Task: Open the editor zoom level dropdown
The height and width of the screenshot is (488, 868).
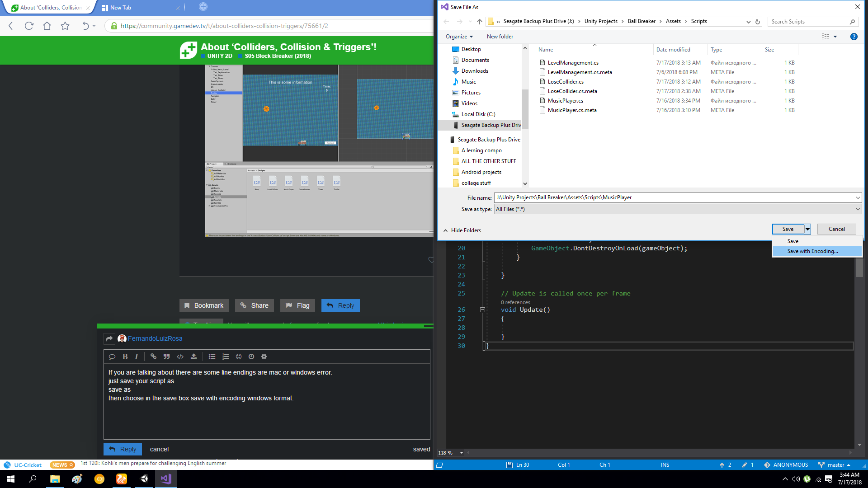Action: point(461,453)
